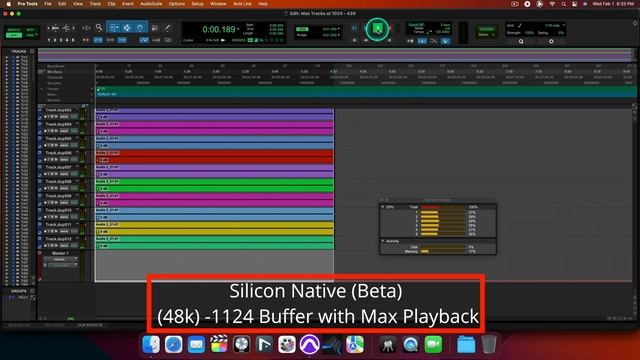
Task: Open the AudioSuite menu
Action: click(151, 4)
